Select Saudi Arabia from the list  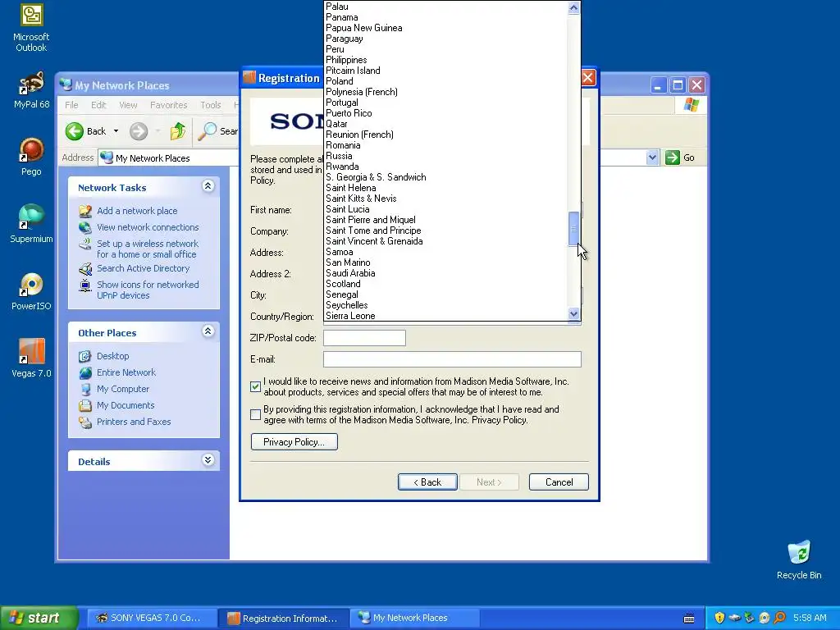[x=445, y=273]
